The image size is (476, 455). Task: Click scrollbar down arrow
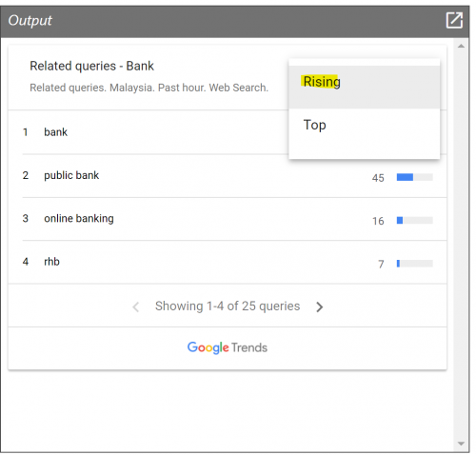pos(461,444)
